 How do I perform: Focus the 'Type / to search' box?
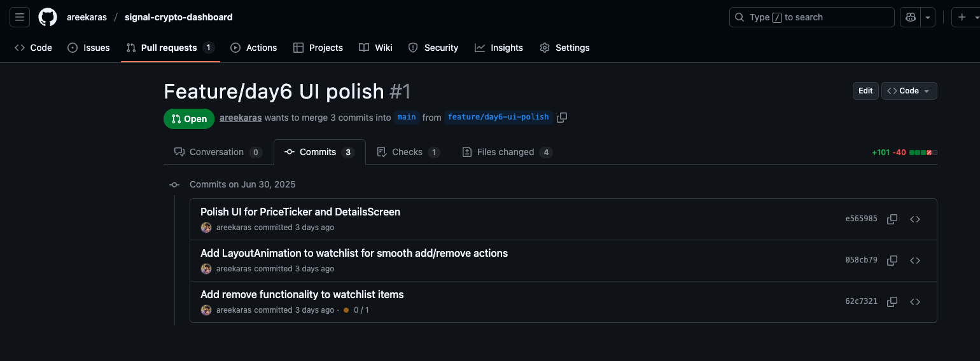(811, 17)
